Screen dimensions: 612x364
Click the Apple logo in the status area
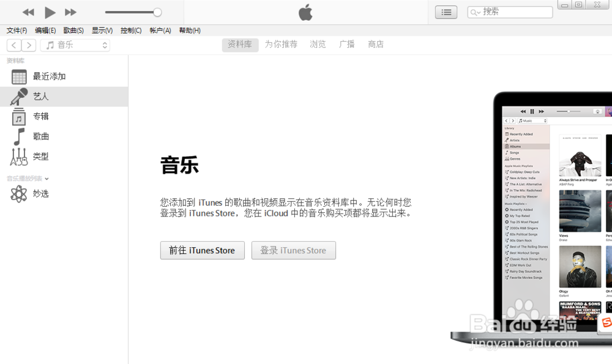tap(305, 12)
